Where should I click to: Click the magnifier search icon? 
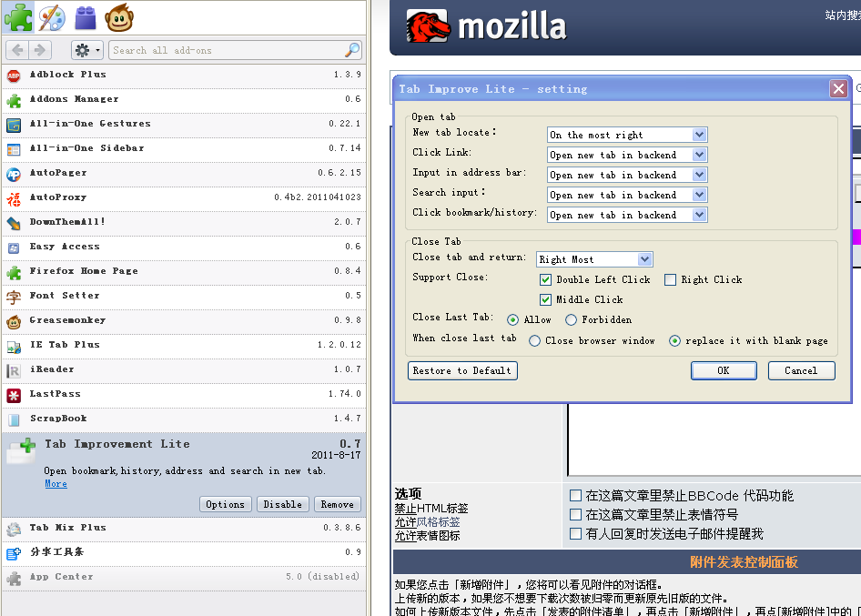pyautogui.click(x=352, y=50)
